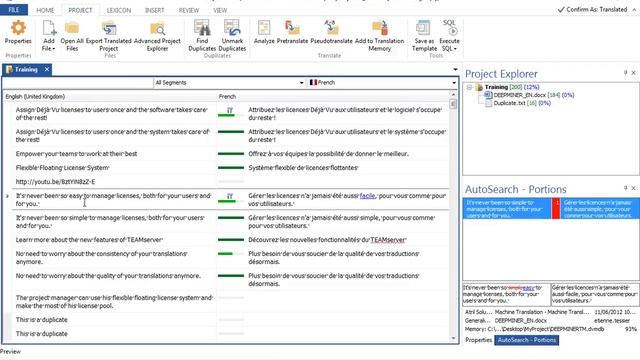
Task: Switch to the REVIEW ribbon tab
Action: [189, 10]
